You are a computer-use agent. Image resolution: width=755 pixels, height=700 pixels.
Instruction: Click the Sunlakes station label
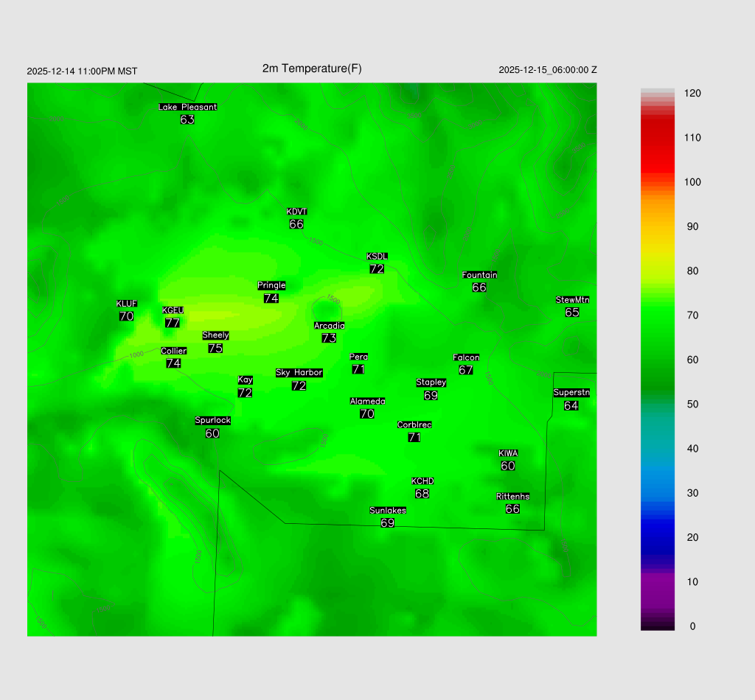388,511
